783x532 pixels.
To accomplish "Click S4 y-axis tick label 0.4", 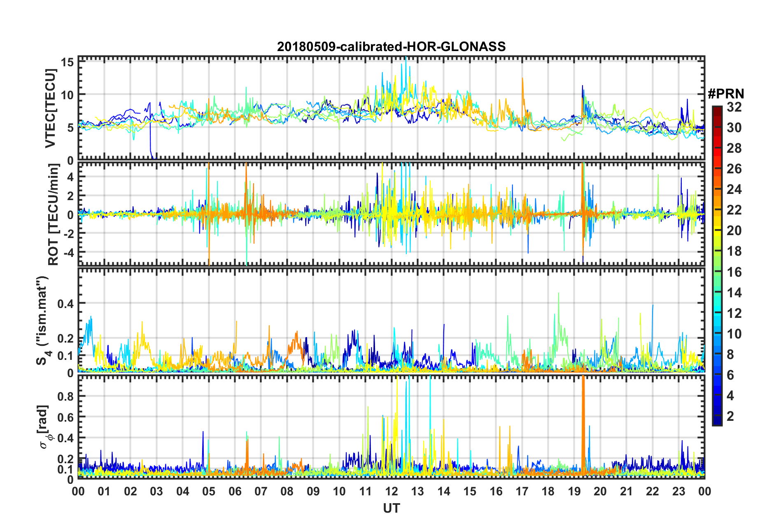I will pyautogui.click(x=66, y=304).
